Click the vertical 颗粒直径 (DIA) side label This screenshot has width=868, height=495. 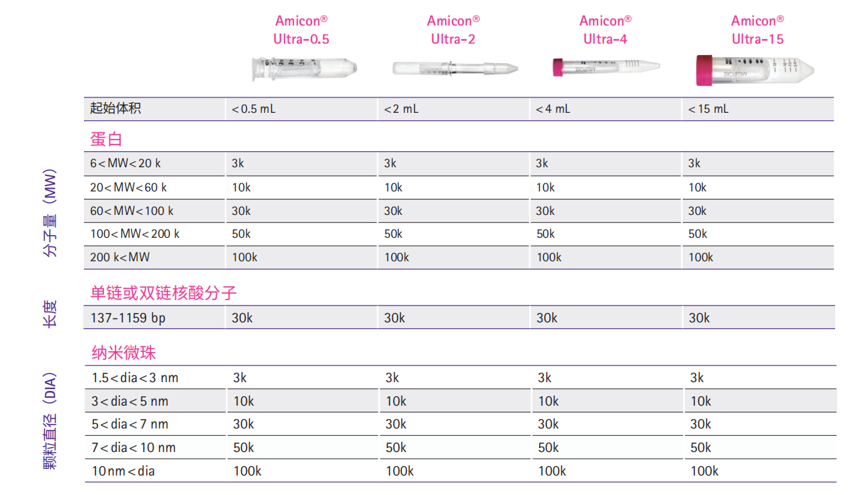(x=50, y=420)
